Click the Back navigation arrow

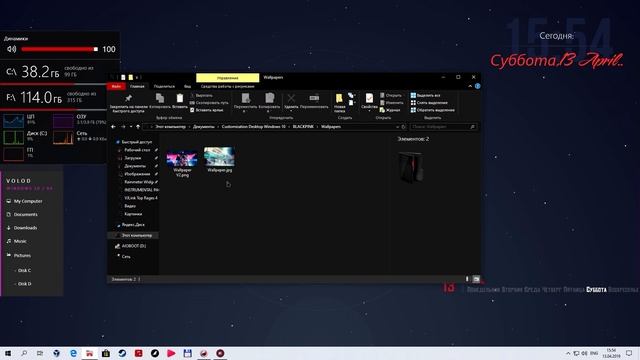pos(113,127)
